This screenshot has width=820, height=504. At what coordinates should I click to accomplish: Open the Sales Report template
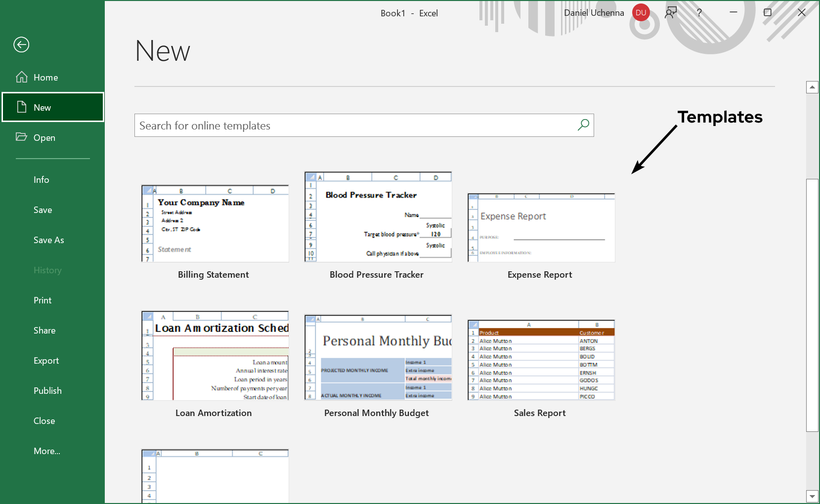click(x=541, y=360)
